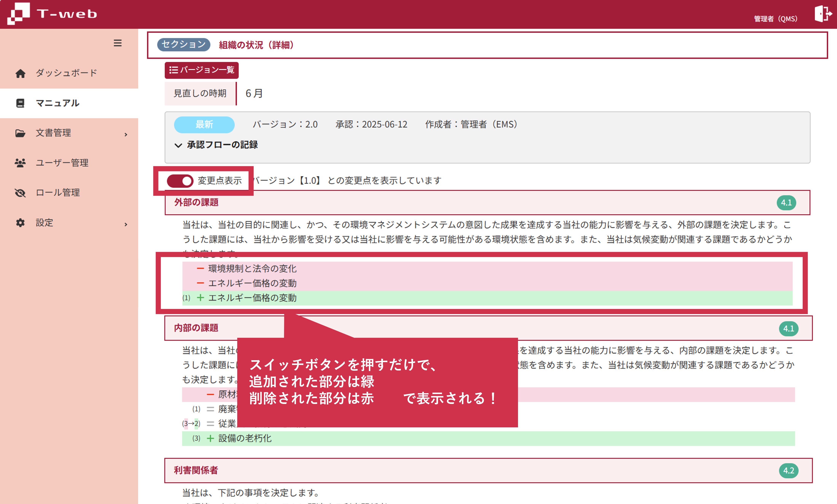Screen dimensions: 837x504
Task: Click the user management people icon
Action: 20,163
